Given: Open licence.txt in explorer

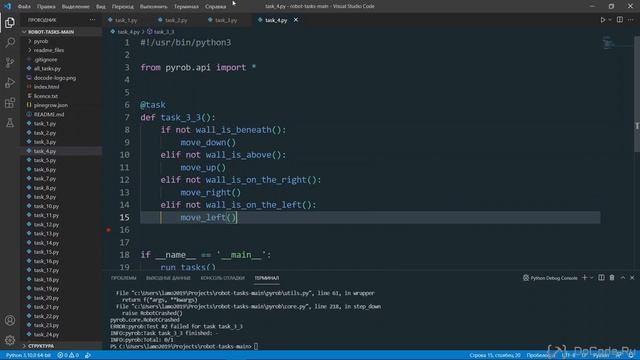Looking at the screenshot, I should click(x=46, y=96).
